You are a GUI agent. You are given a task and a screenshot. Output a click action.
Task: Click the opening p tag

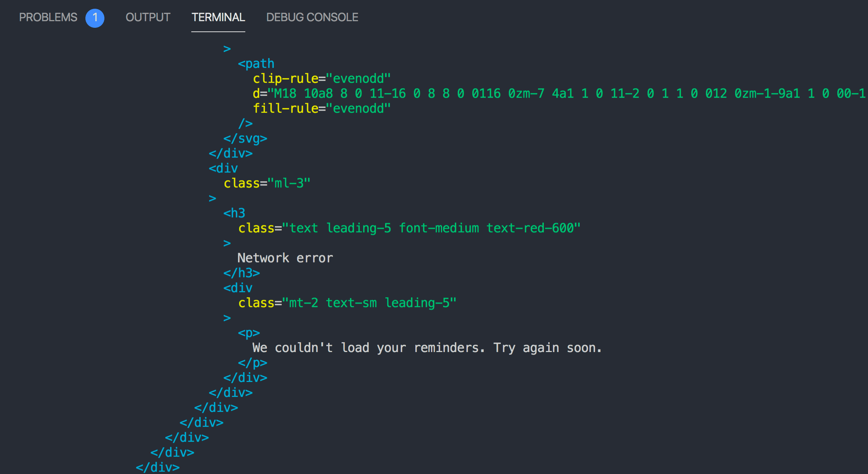(x=249, y=333)
